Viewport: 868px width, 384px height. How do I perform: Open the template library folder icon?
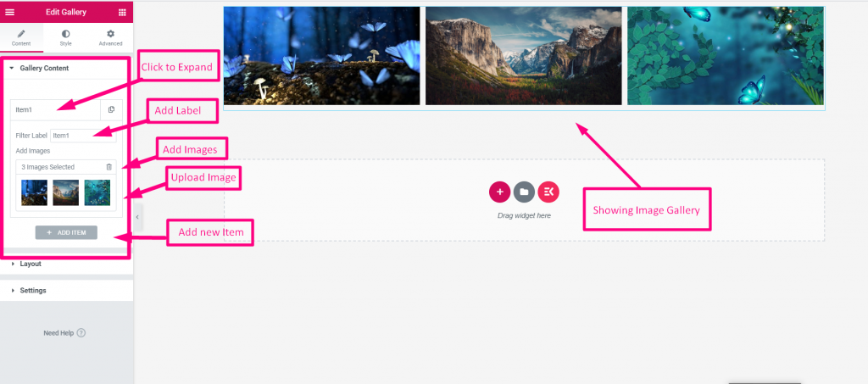[524, 192]
